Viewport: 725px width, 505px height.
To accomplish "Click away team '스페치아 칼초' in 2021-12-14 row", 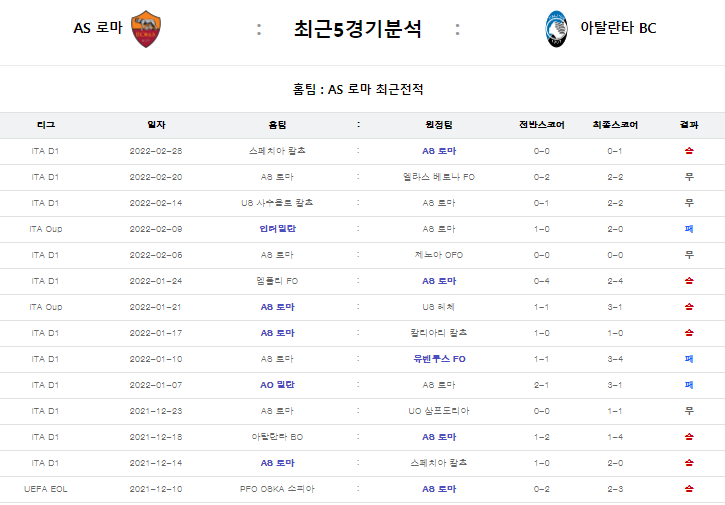I will click(x=439, y=462).
